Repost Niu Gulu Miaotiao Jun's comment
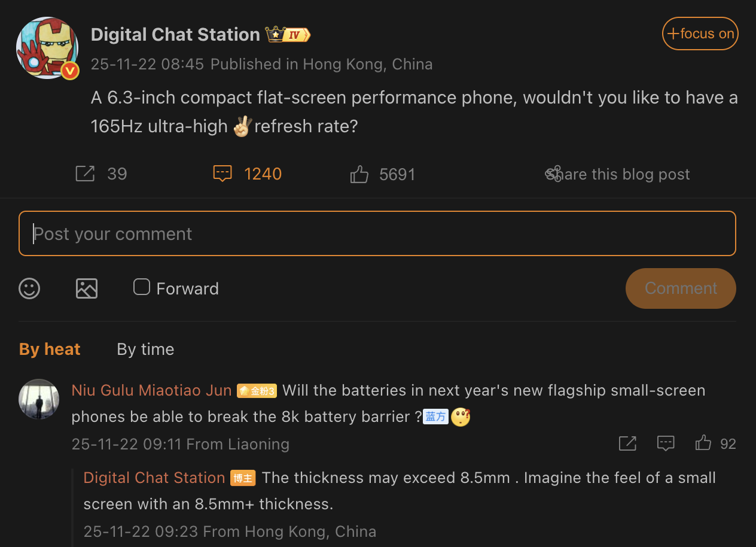This screenshot has height=547, width=756. [x=627, y=443]
